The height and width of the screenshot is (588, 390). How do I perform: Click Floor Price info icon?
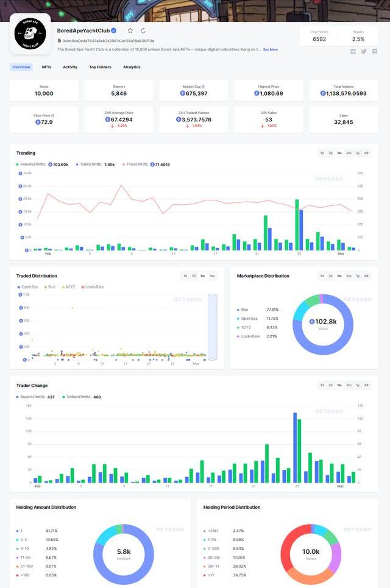click(x=53, y=116)
